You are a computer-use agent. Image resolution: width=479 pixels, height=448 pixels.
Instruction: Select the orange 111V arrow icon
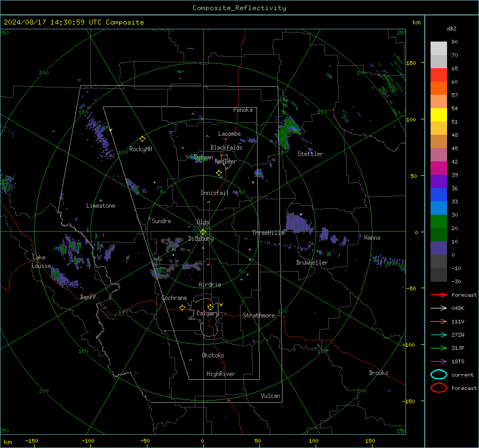pos(439,321)
